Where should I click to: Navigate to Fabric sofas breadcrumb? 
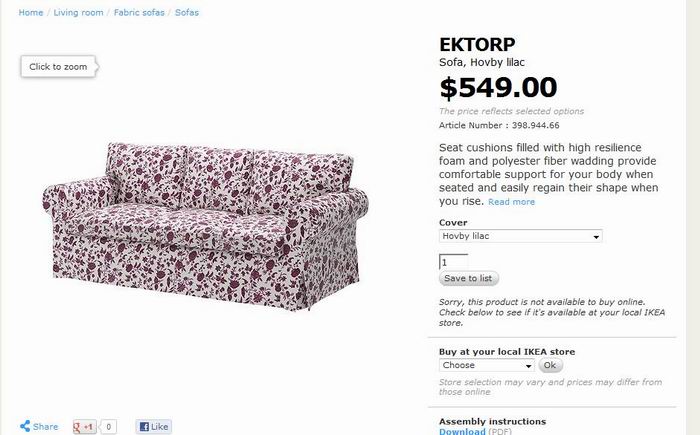141,12
